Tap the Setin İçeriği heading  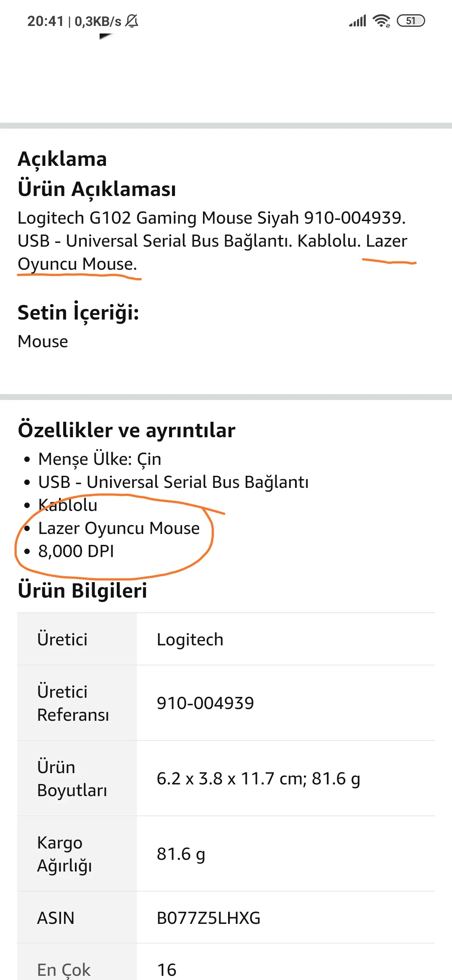tap(78, 313)
